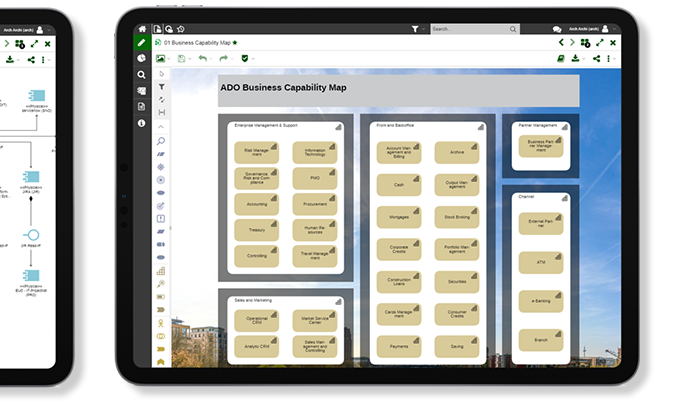Click the chat messages icon in top bar

coord(557,29)
